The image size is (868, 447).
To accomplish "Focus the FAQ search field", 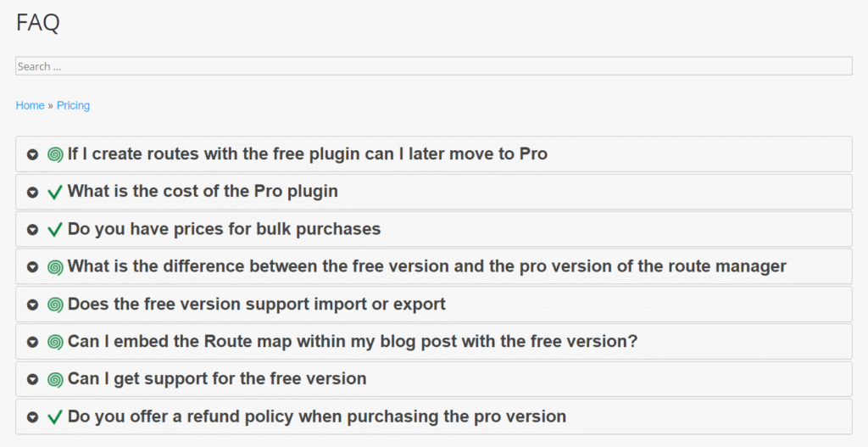I will point(433,66).
